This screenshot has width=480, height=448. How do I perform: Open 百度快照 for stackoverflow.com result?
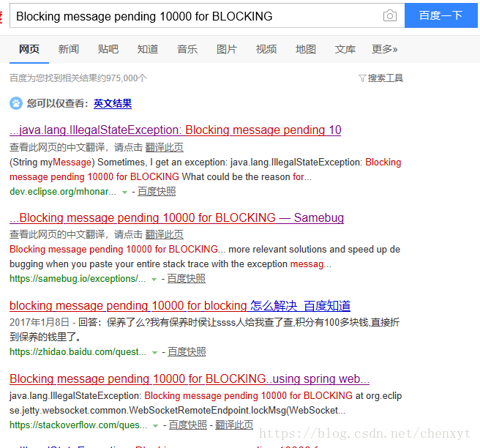tap(187, 425)
